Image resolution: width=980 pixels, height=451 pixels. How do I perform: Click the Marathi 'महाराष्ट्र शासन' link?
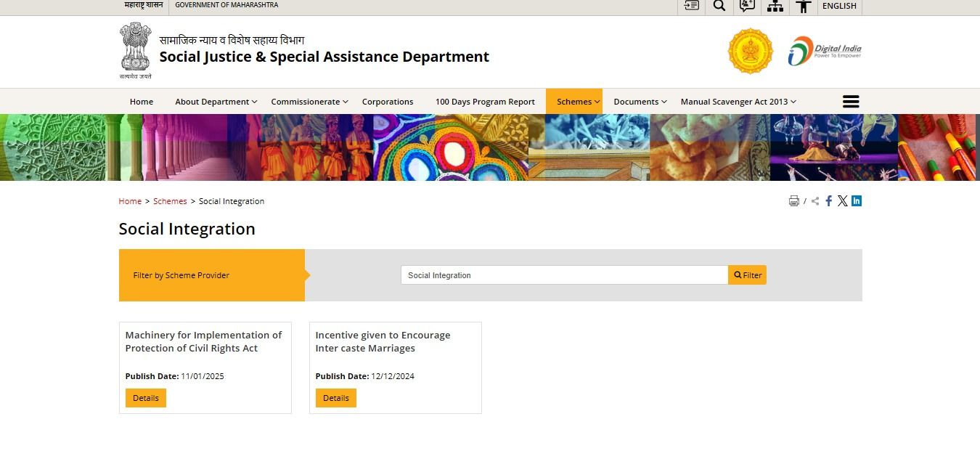click(x=144, y=5)
